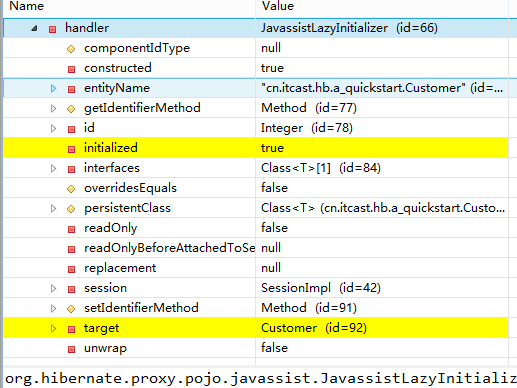Click the Class<T> persistentClass value cell

coord(382,208)
